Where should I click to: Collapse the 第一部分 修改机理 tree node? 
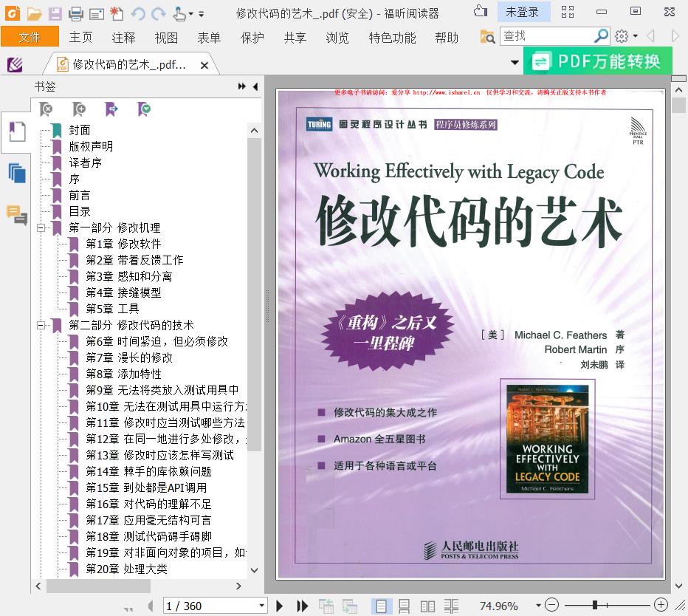(41, 227)
